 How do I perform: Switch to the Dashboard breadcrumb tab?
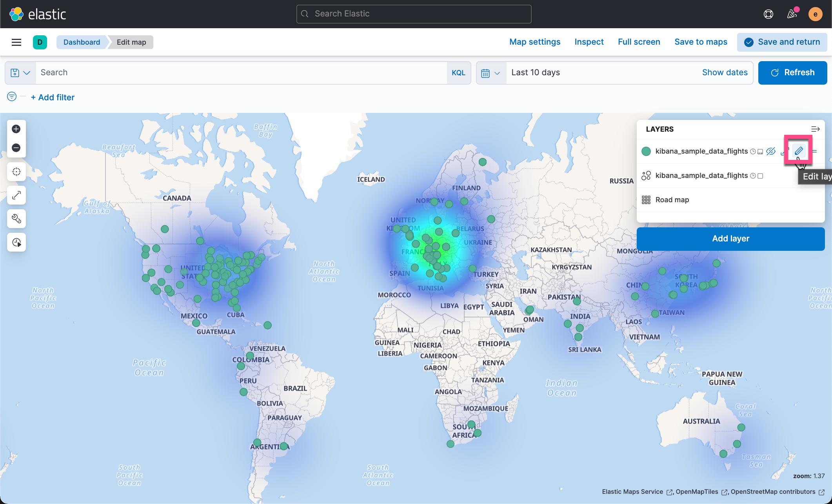[x=82, y=42]
